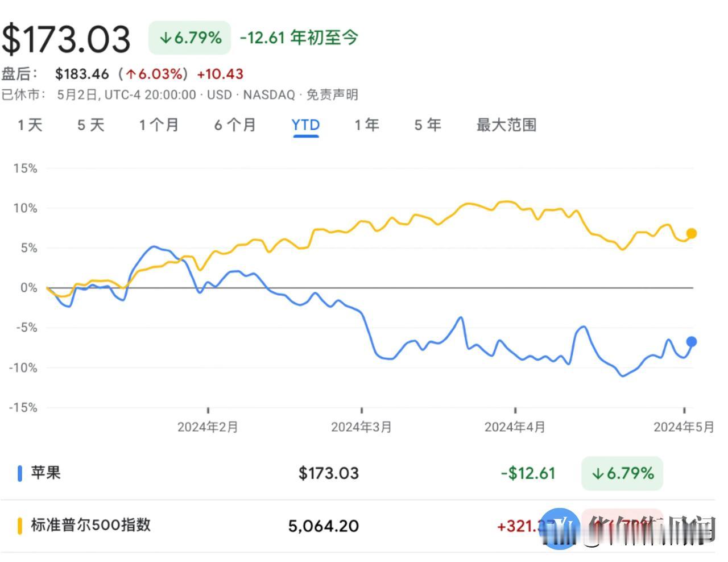Click the 0% y-axis label

(x=28, y=288)
